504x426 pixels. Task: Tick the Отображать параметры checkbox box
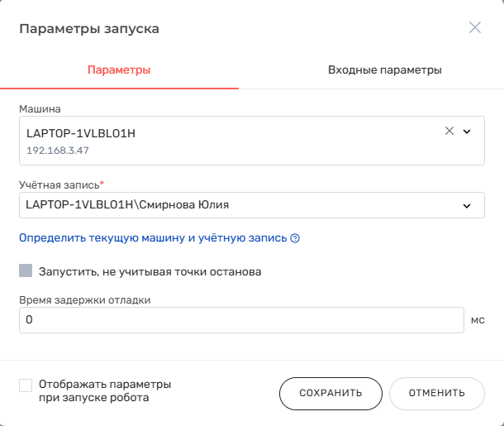tap(26, 385)
